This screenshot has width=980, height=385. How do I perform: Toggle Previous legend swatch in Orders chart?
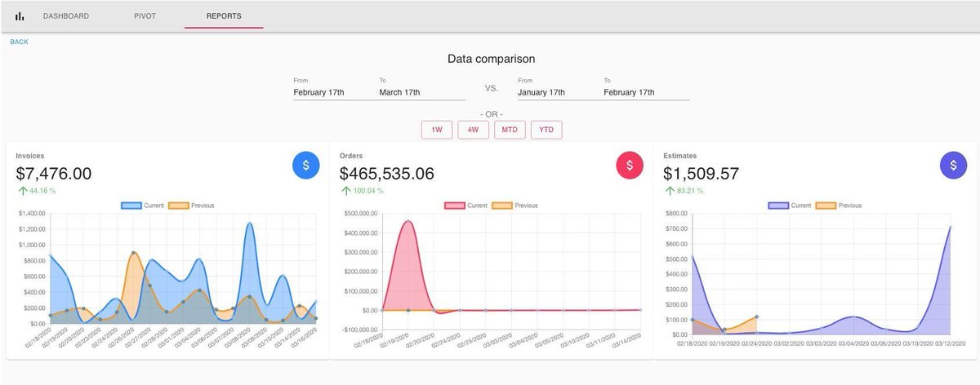[x=502, y=206]
